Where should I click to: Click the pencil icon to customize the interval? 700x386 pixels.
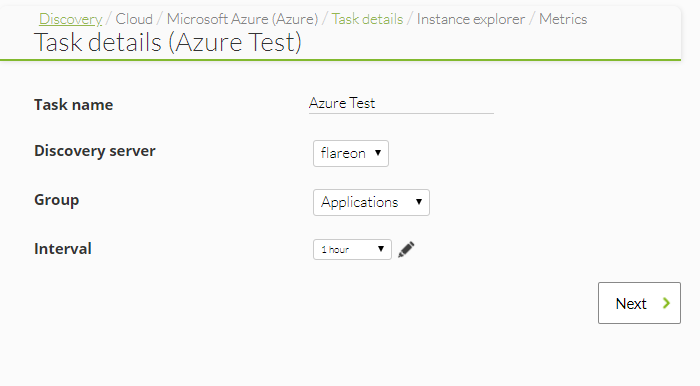pyautogui.click(x=406, y=249)
